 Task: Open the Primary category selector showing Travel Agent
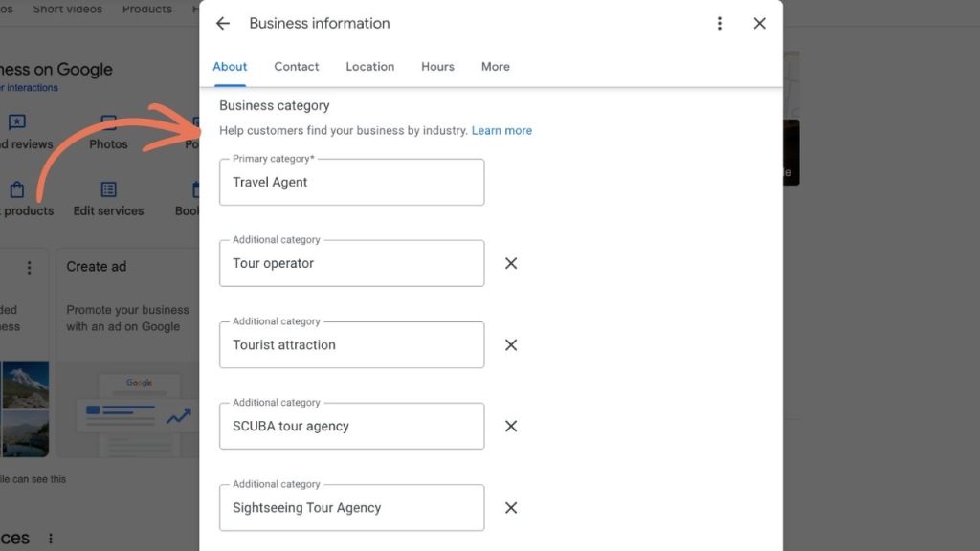point(351,182)
